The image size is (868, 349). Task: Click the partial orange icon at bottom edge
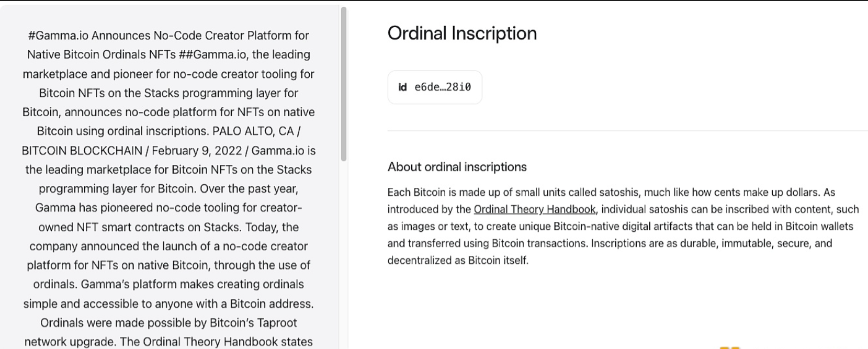tap(729, 347)
